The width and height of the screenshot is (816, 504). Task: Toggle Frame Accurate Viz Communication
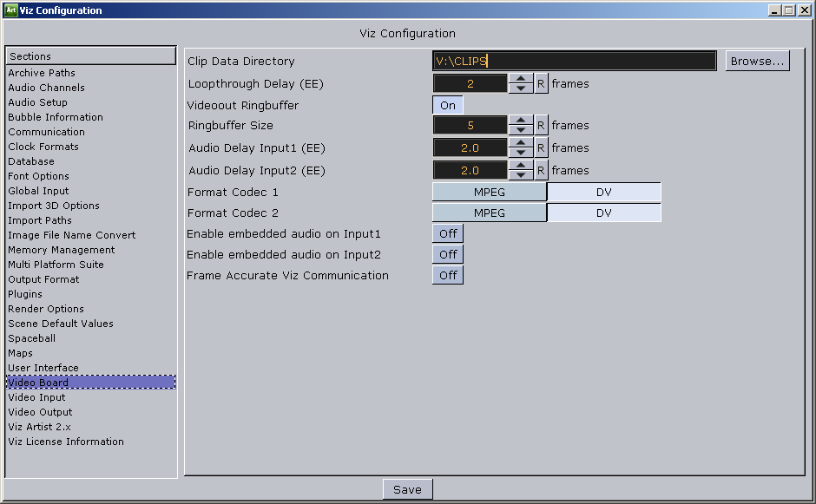coord(448,276)
